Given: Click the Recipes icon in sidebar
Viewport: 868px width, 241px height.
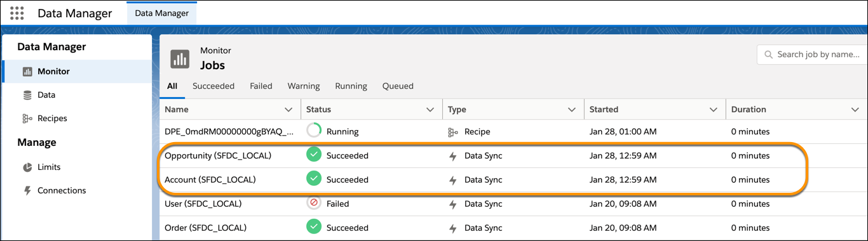Looking at the screenshot, I should point(27,119).
